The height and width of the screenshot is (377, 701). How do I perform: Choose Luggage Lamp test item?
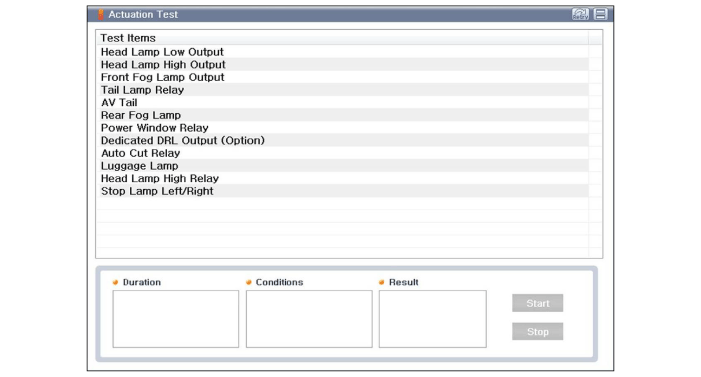(342, 165)
